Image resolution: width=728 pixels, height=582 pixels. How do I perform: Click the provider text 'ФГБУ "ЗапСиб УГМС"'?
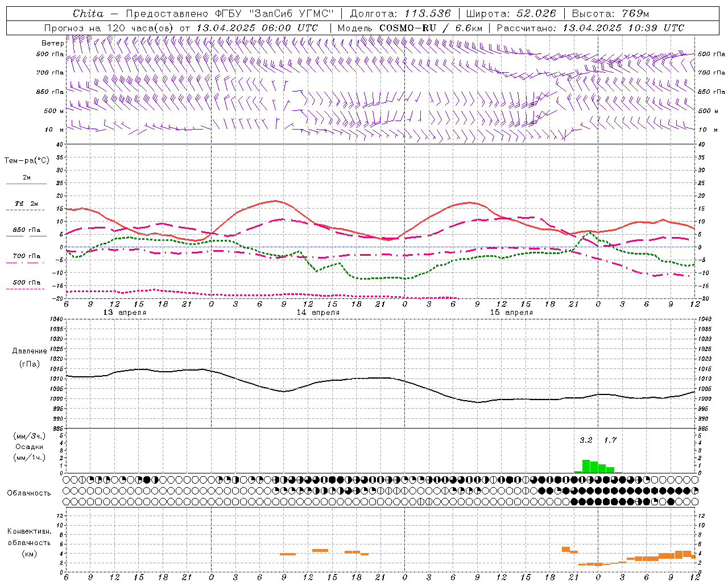274,14
